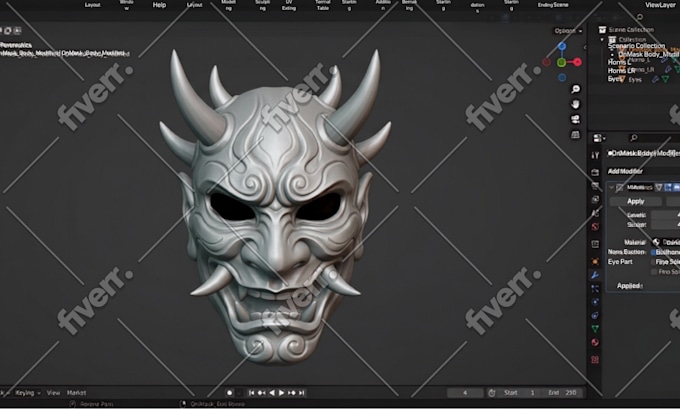Open the Properties editor type dropdown
The image size is (680, 409).
(x=599, y=138)
